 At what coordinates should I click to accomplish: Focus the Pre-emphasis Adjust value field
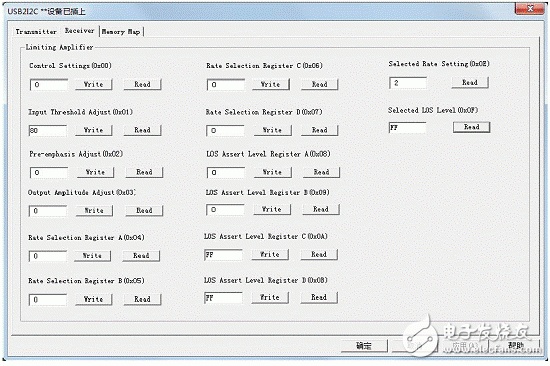click(49, 173)
